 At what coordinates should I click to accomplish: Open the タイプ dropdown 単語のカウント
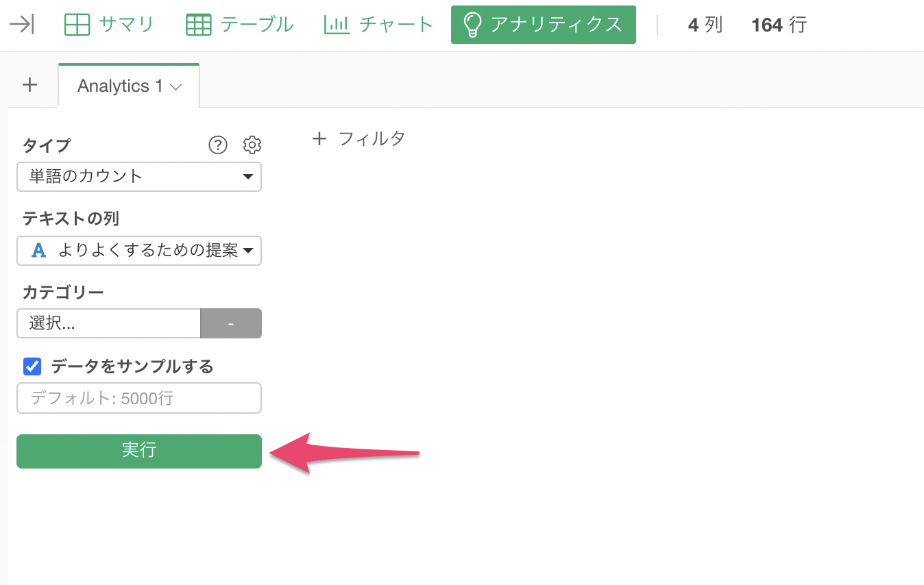coord(139,176)
